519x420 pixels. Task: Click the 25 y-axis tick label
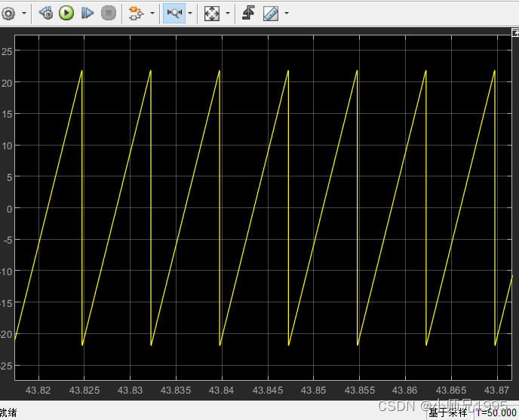click(x=7, y=51)
